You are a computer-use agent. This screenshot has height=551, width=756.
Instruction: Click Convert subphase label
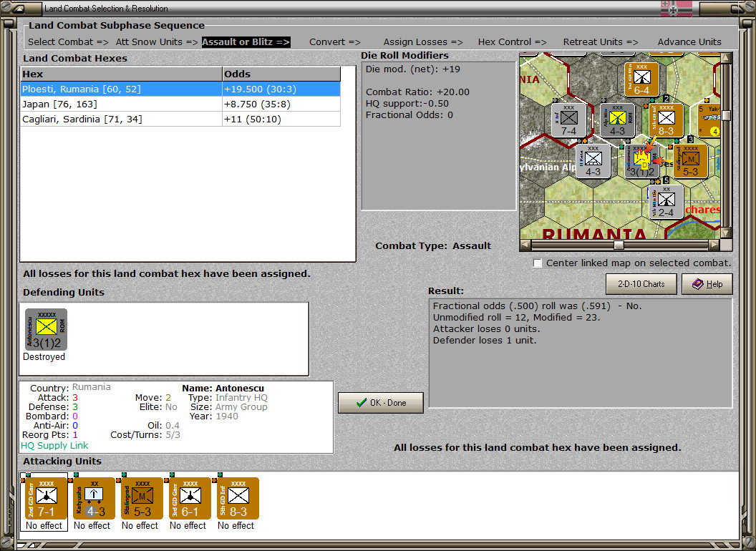tap(334, 42)
